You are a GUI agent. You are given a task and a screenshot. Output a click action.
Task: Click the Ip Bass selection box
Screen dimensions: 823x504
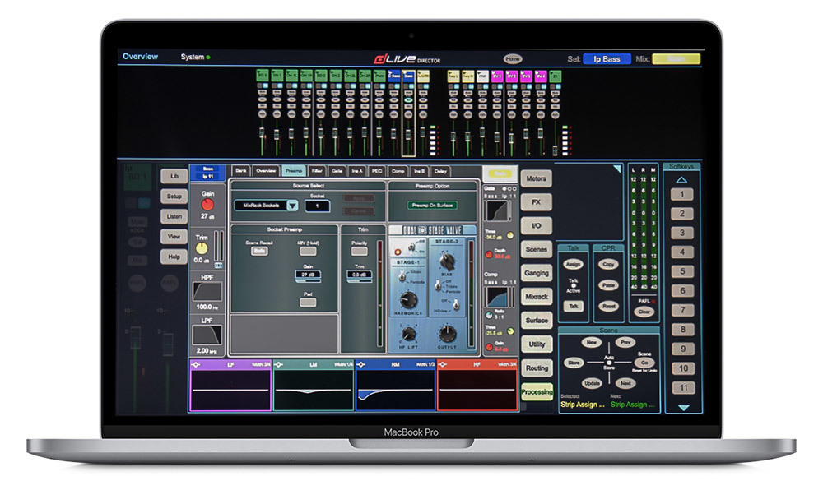607,59
